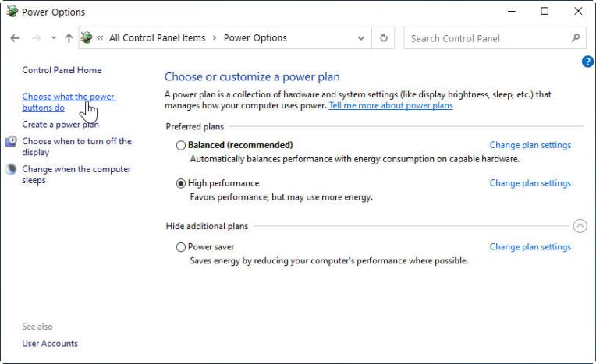Collapse the additional plans section
This screenshot has width=596, height=364.
point(579,226)
